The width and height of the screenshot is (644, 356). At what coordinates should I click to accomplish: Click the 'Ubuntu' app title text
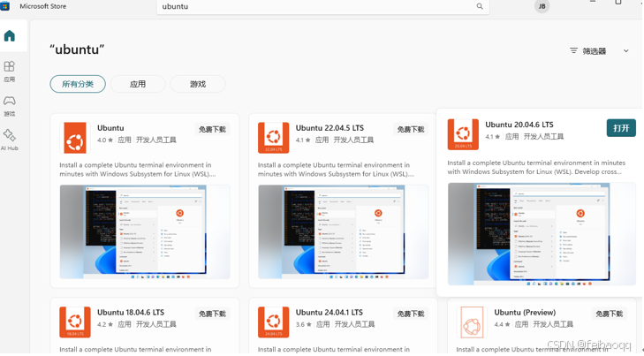(x=110, y=128)
